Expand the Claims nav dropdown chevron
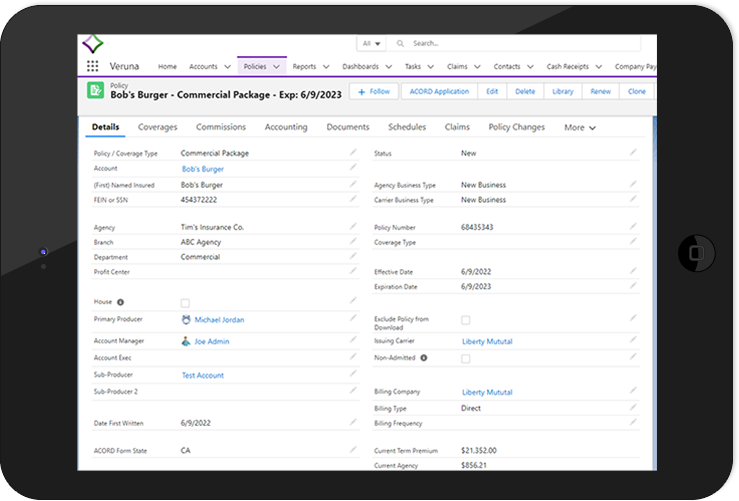The image size is (739, 501). coord(477,66)
